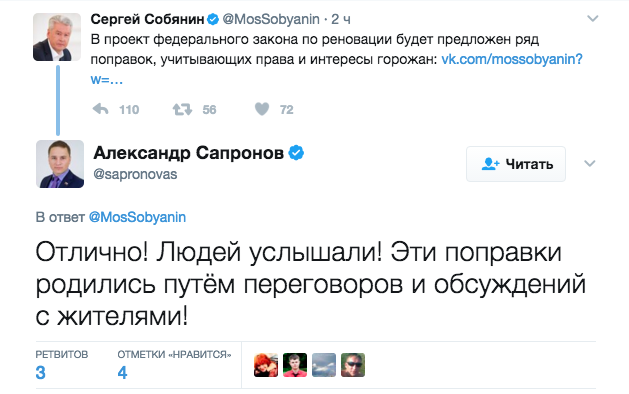The width and height of the screenshot is (629, 394).
Task: Expand the chevron menu next to Читать
Action: click(589, 163)
